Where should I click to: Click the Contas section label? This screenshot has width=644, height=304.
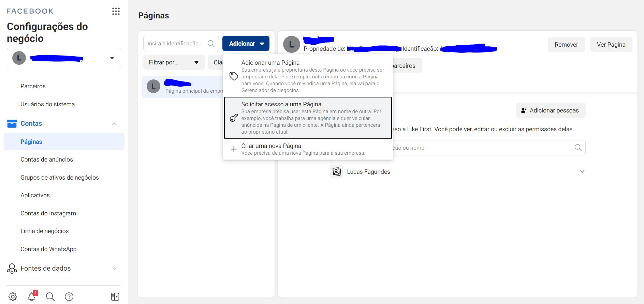click(x=31, y=123)
